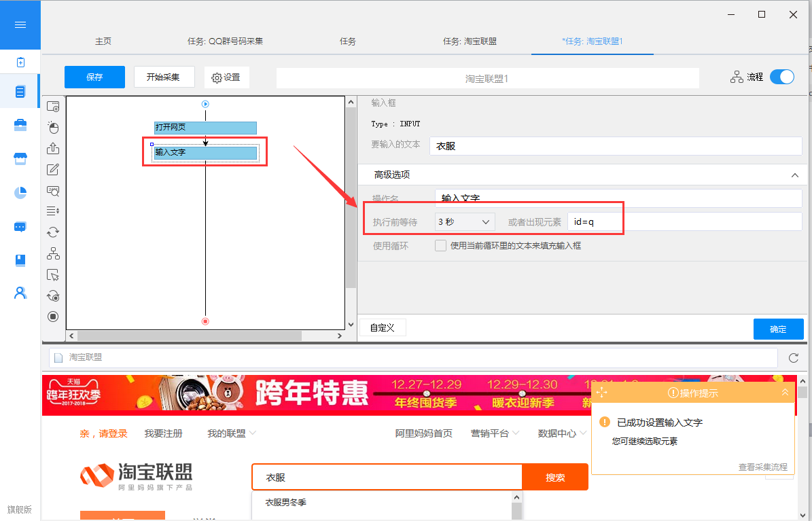Click the flowchart horizontal scrollbar right arrow
Image resolution: width=812 pixels, height=521 pixels.
tap(340, 336)
